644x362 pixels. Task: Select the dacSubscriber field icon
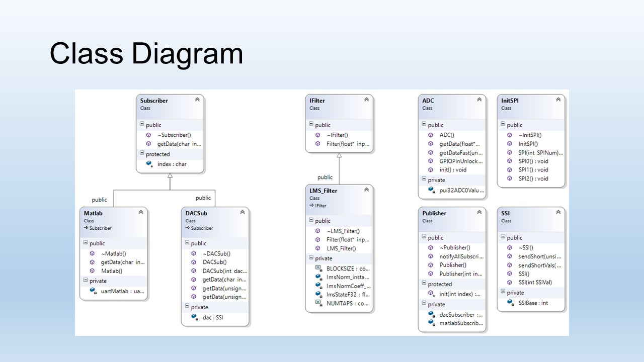(431, 314)
